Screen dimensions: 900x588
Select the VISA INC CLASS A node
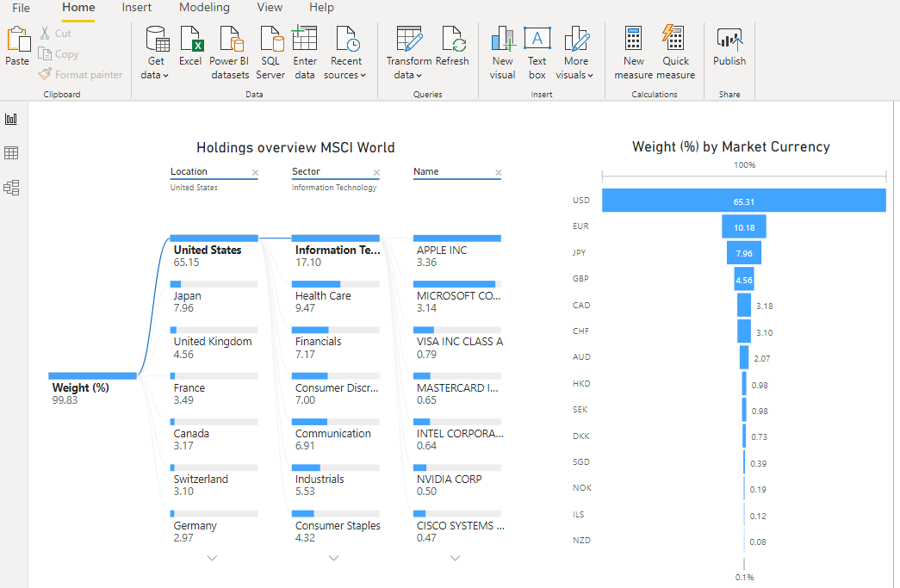click(458, 344)
